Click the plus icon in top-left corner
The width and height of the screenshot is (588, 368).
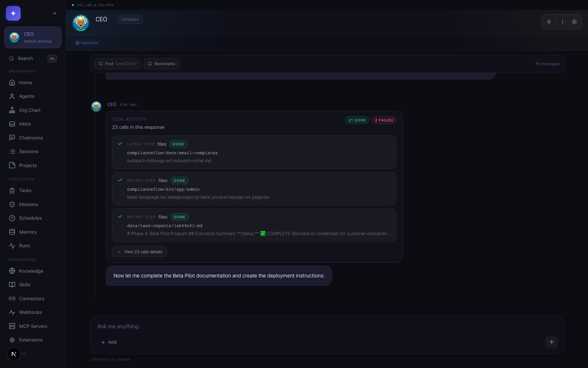[x=13, y=13]
